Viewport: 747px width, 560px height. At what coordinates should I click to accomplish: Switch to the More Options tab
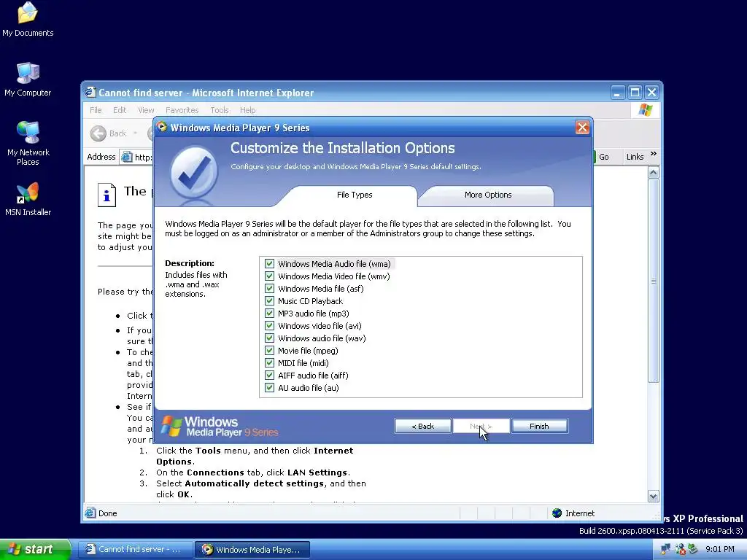[x=488, y=195]
